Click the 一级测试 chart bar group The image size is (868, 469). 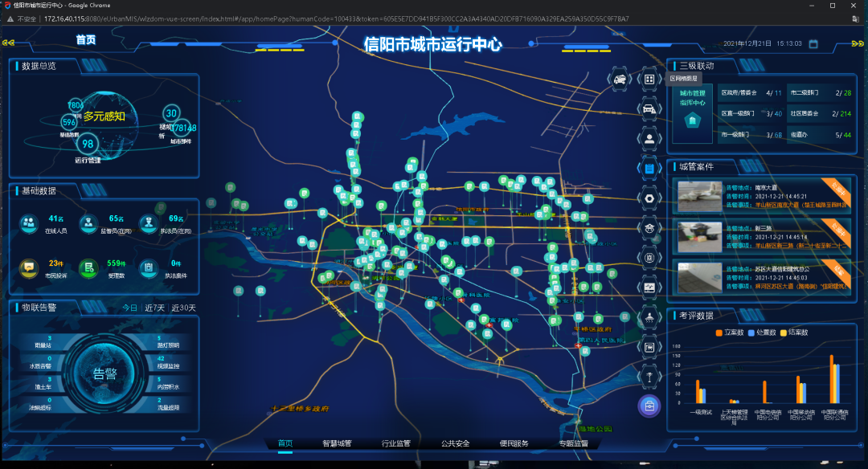tap(700, 392)
